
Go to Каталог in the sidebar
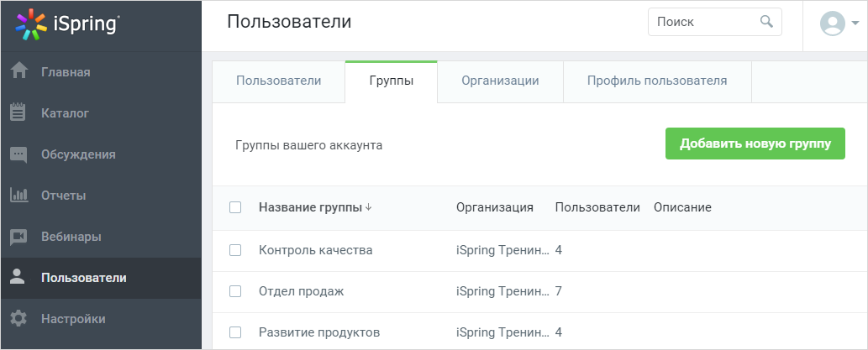click(x=101, y=112)
